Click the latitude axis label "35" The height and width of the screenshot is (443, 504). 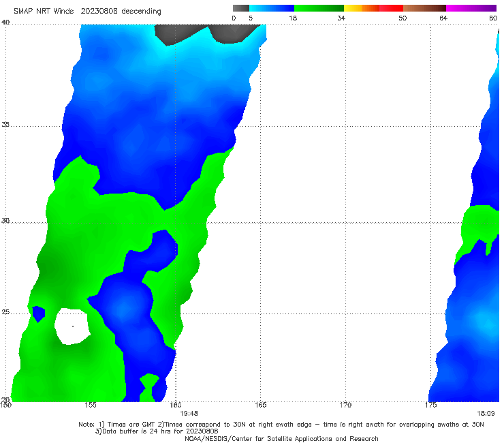pos(5,125)
